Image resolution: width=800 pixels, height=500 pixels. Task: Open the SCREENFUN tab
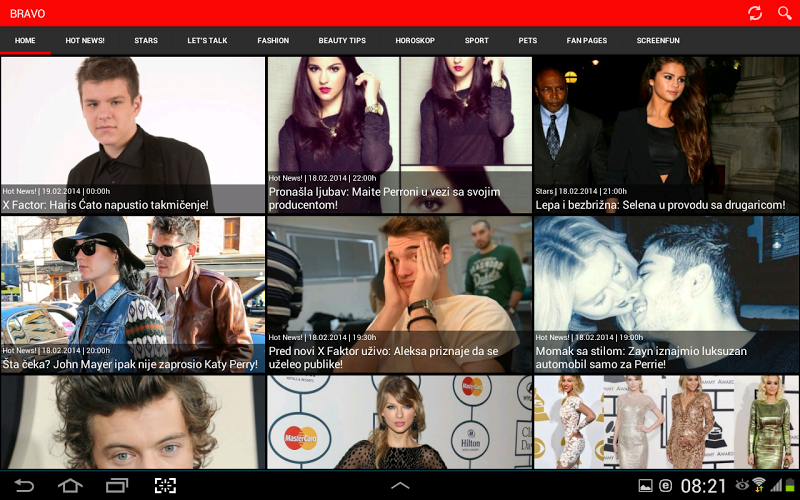(658, 40)
